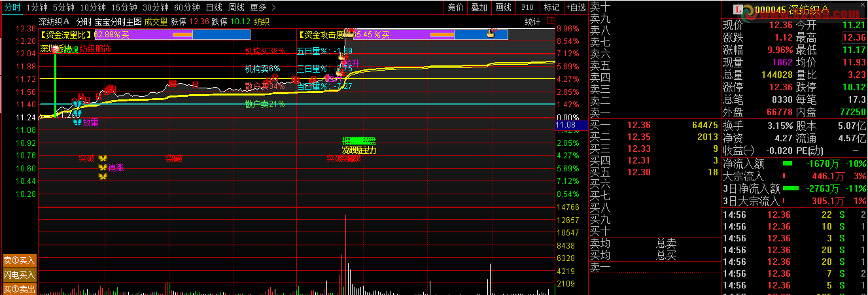Click the 买①卖出 quick sell button
Viewport: 868px width, 295px height.
(19, 288)
